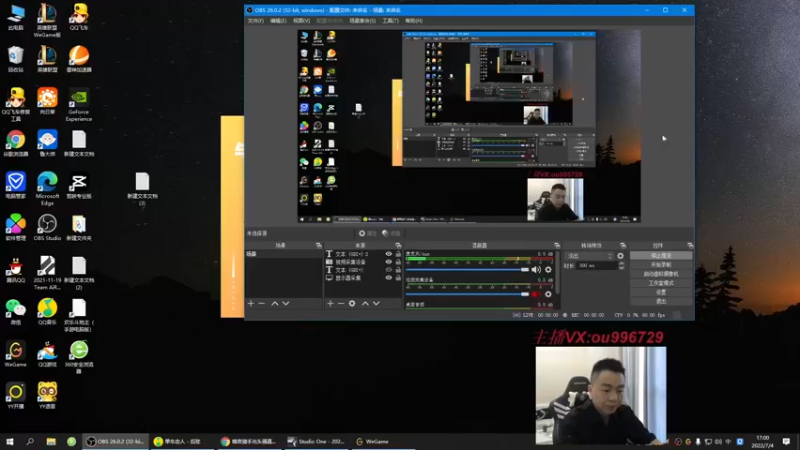The width and height of the screenshot is (800, 450).
Task: Click the 退出 exit button
Action: tap(661, 302)
